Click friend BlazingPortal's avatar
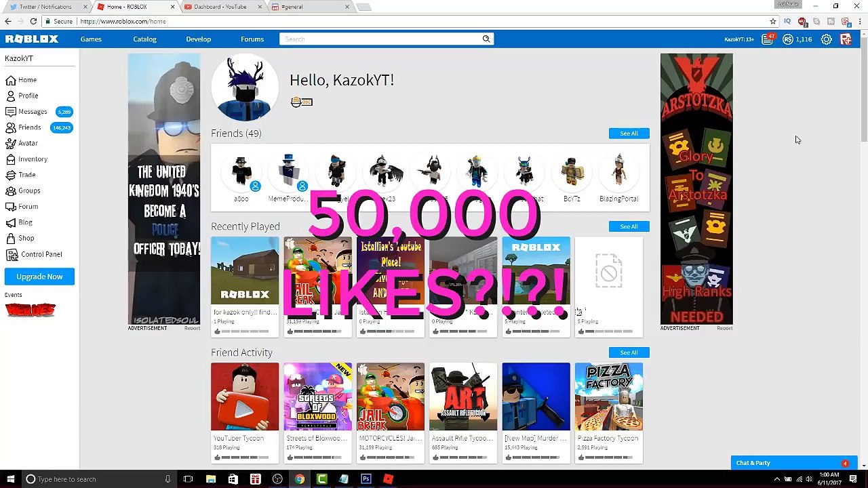This screenshot has height=488, width=868. pos(618,171)
